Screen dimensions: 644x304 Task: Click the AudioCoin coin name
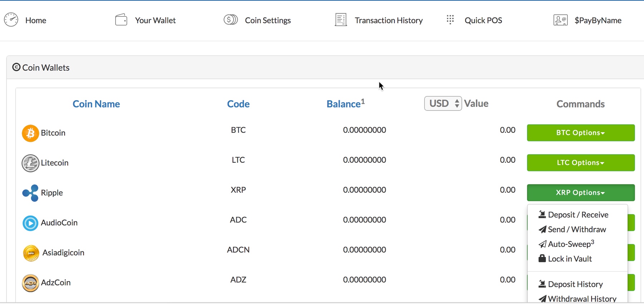(x=59, y=222)
